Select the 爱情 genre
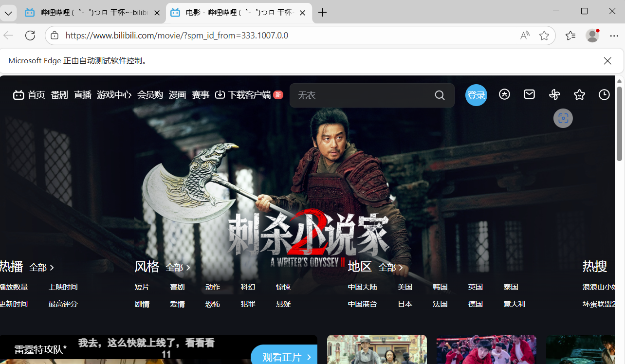The width and height of the screenshot is (625, 364). [x=177, y=304]
